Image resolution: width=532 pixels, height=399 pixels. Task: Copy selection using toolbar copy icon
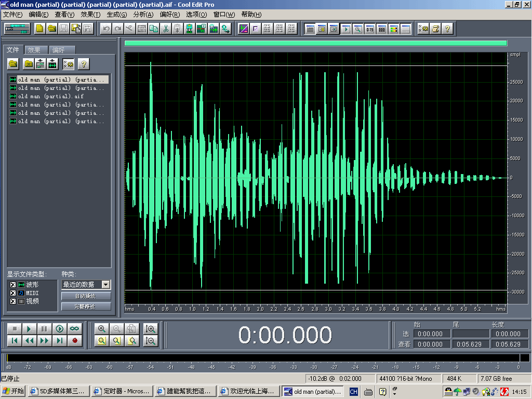coord(154,29)
